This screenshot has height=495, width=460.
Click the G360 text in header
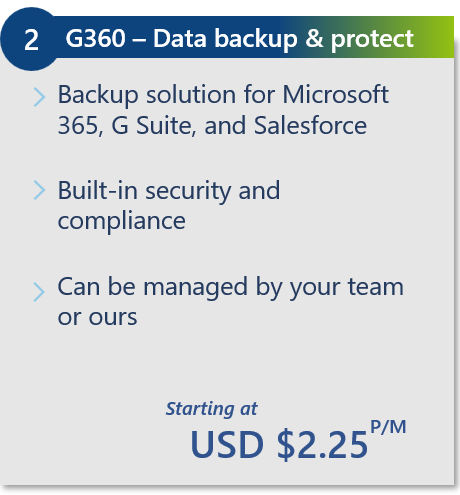point(96,38)
